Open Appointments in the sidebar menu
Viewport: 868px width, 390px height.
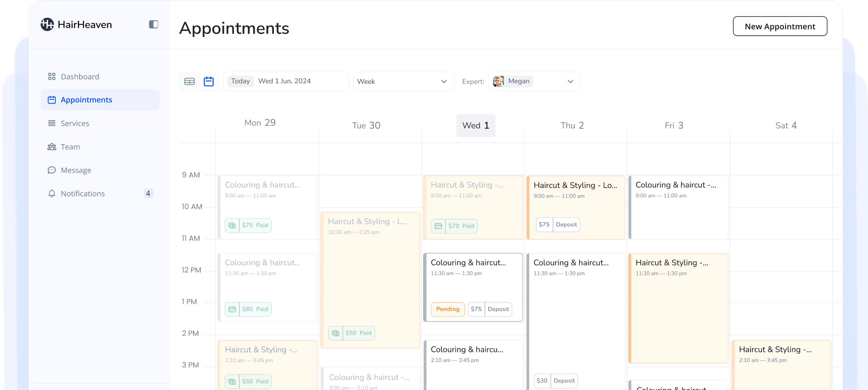coord(86,99)
